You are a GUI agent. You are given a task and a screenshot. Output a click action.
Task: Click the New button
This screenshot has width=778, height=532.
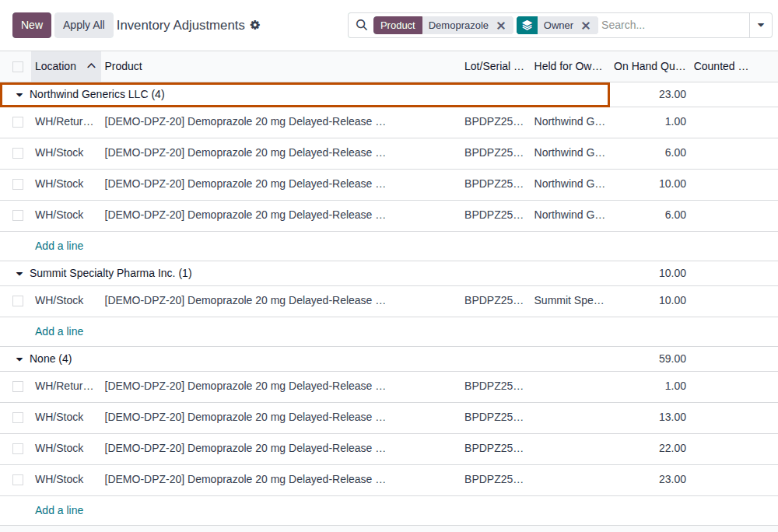click(32, 26)
